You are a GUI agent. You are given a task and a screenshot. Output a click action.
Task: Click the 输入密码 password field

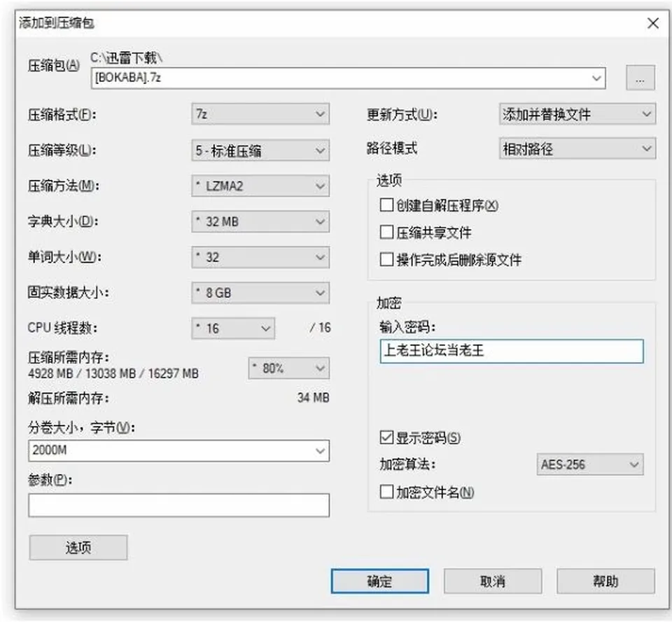pos(512,351)
